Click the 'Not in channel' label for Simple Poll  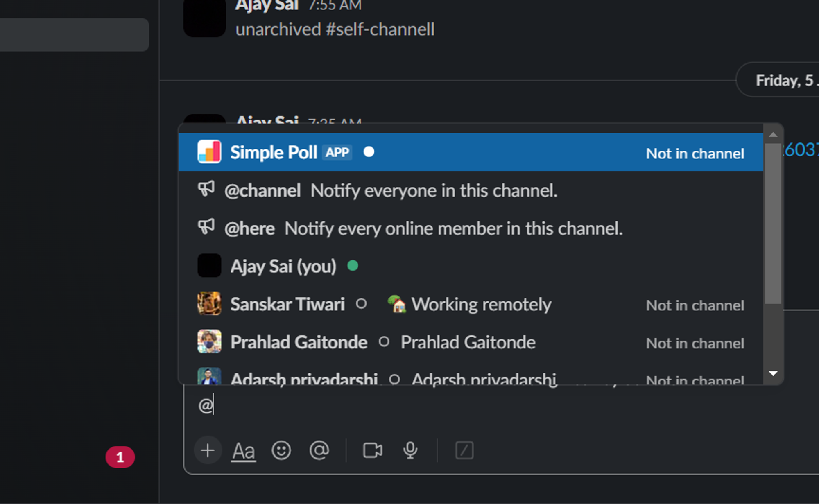(695, 153)
